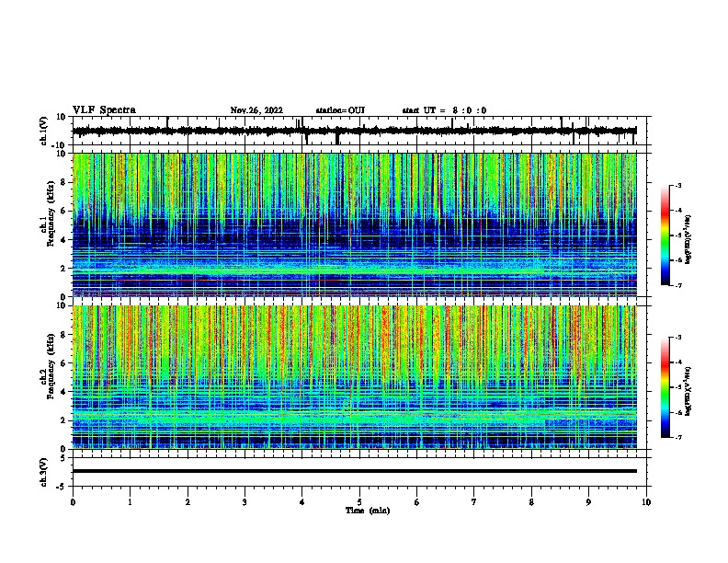Click the time axis tick label "8"
Screen dimensions: 728x563
coord(531,502)
